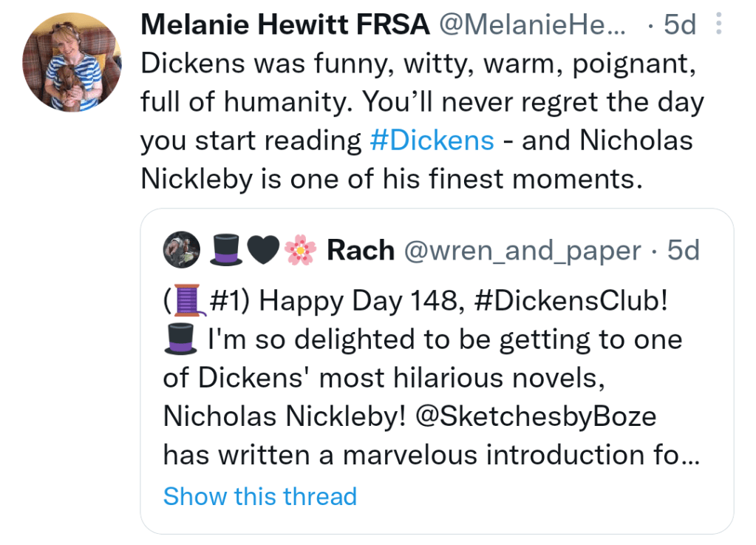The height and width of the screenshot is (545, 756).
Task: Click Melanie Hewitt's profile picture
Action: [x=71, y=64]
